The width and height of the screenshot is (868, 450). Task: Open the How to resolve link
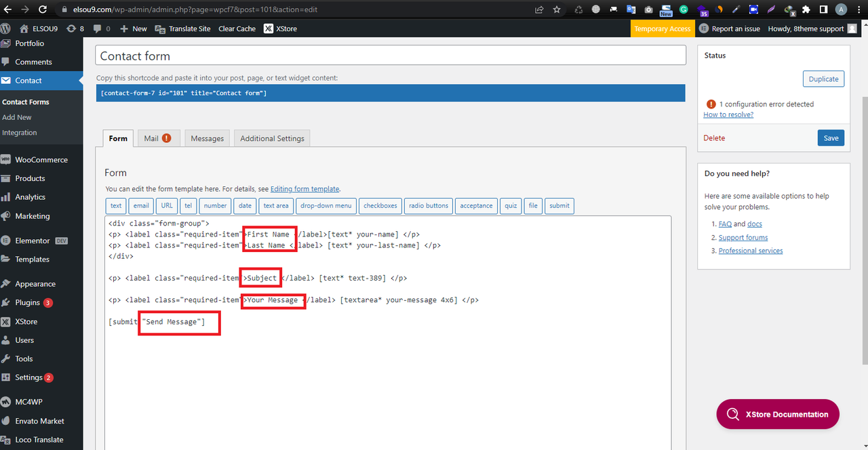728,115
